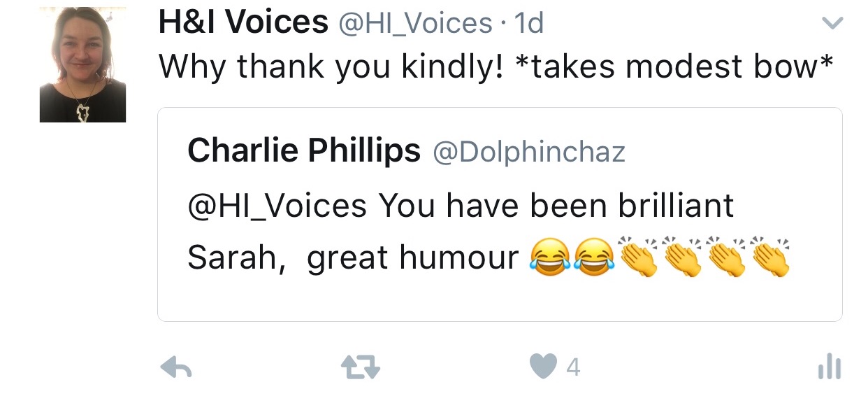Open the H&I Voices profile photo

pyautogui.click(x=82, y=65)
